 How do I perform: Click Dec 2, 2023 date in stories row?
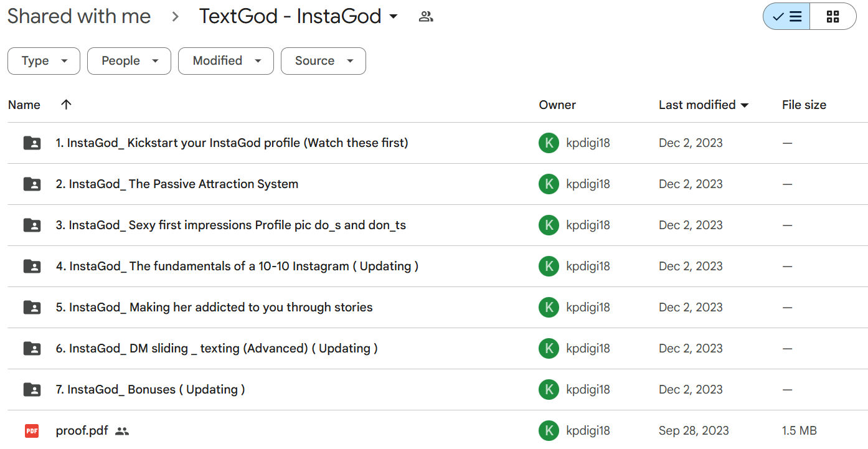[x=691, y=307]
